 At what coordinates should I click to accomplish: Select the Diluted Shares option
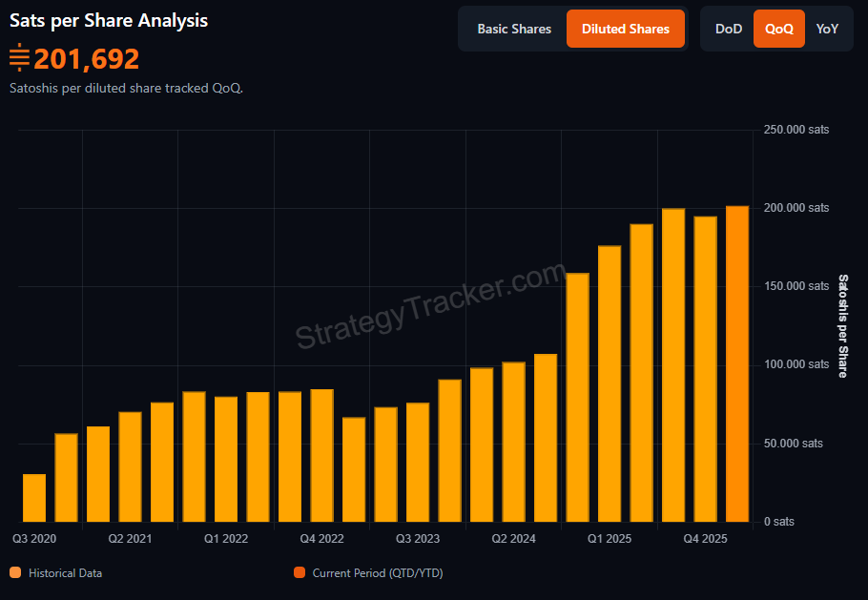[626, 29]
